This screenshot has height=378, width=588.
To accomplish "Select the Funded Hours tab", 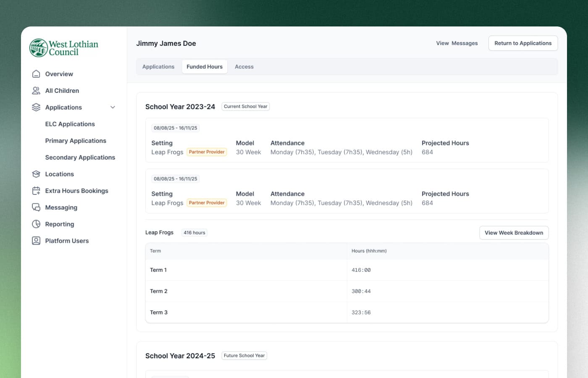I will click(205, 67).
